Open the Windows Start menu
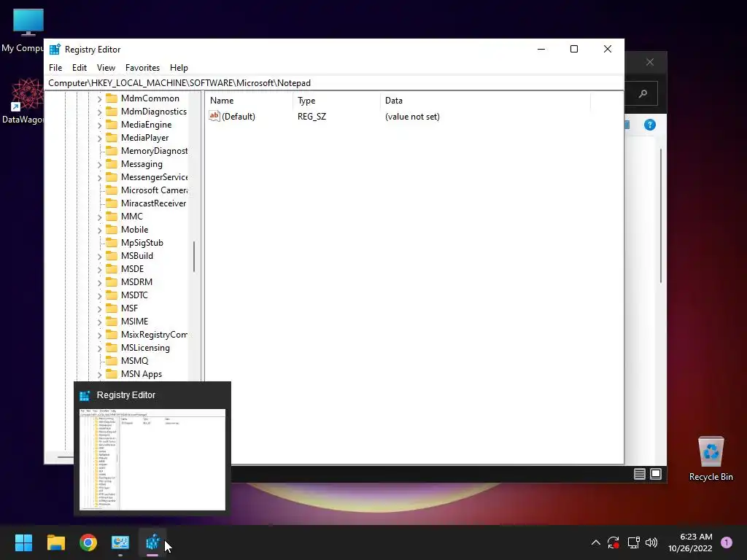The height and width of the screenshot is (560, 747). [x=23, y=542]
